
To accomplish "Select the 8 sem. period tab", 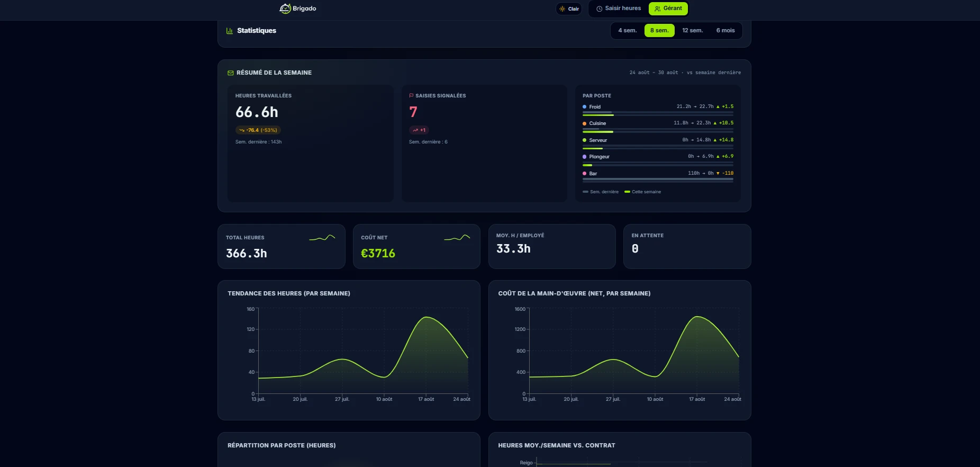I will point(659,31).
